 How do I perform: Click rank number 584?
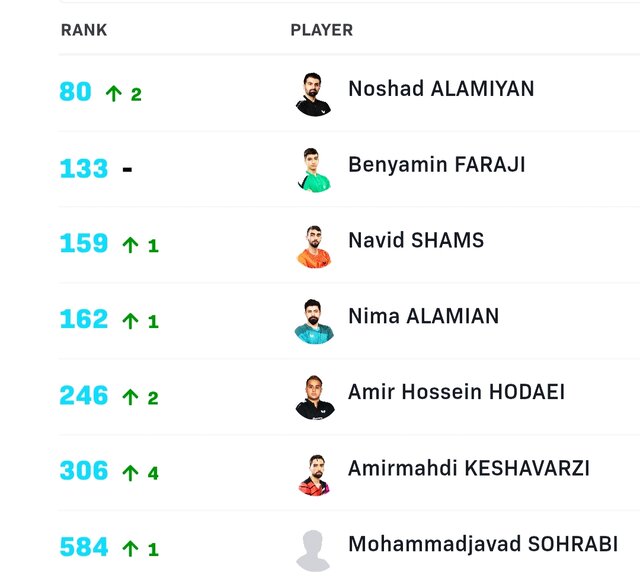[x=84, y=547]
